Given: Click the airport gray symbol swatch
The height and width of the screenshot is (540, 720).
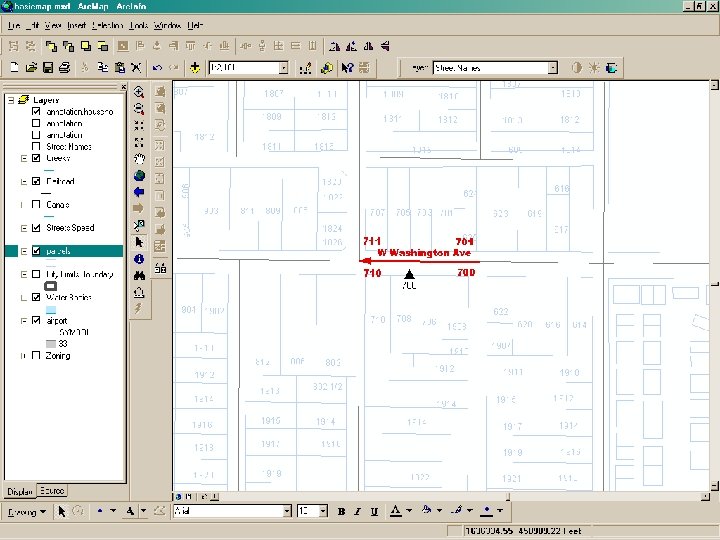Looking at the screenshot, I should (x=51, y=344).
